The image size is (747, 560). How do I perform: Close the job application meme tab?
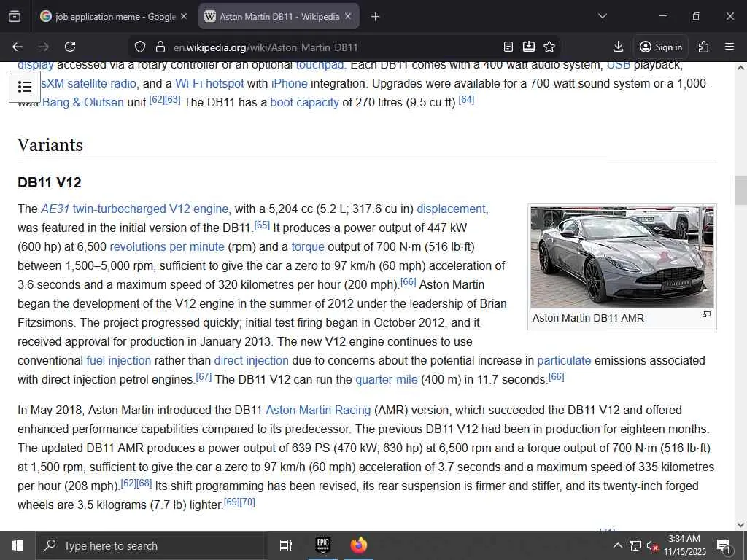(x=184, y=16)
